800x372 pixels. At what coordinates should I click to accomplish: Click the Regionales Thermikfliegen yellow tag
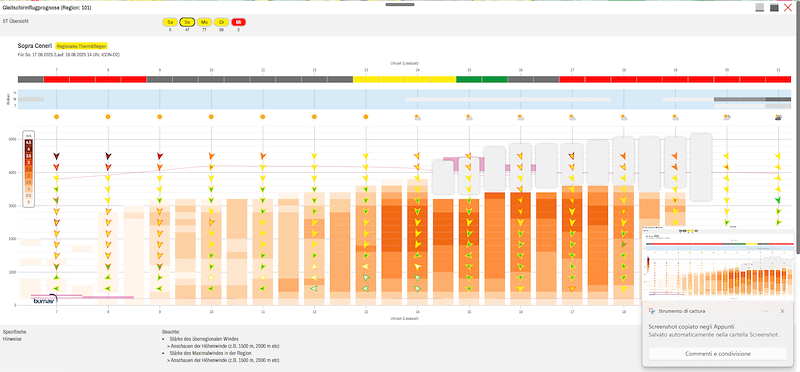82,45
